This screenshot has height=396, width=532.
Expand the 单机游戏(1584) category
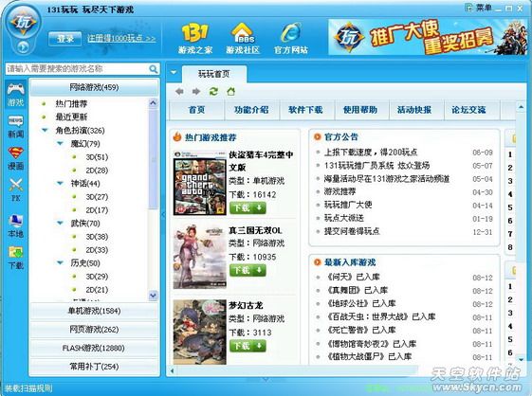tap(94, 311)
